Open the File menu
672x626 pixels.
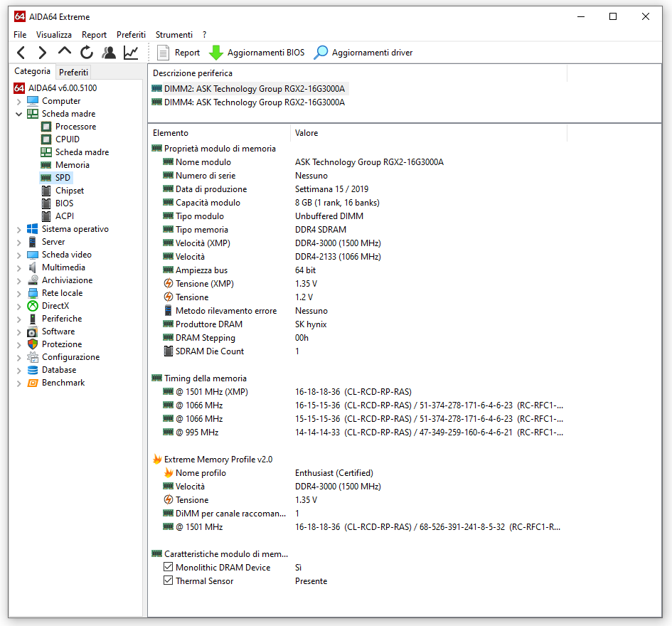pos(20,35)
